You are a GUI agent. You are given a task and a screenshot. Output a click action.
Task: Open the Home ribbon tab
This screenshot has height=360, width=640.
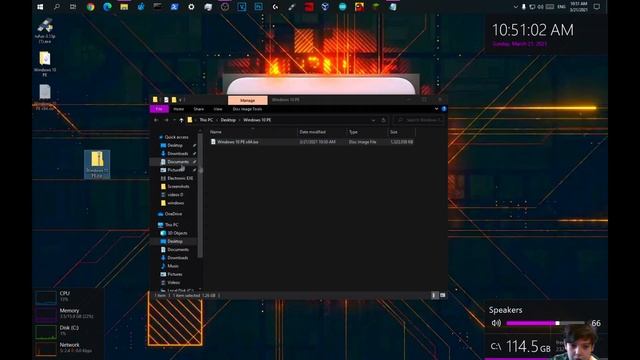click(x=178, y=109)
